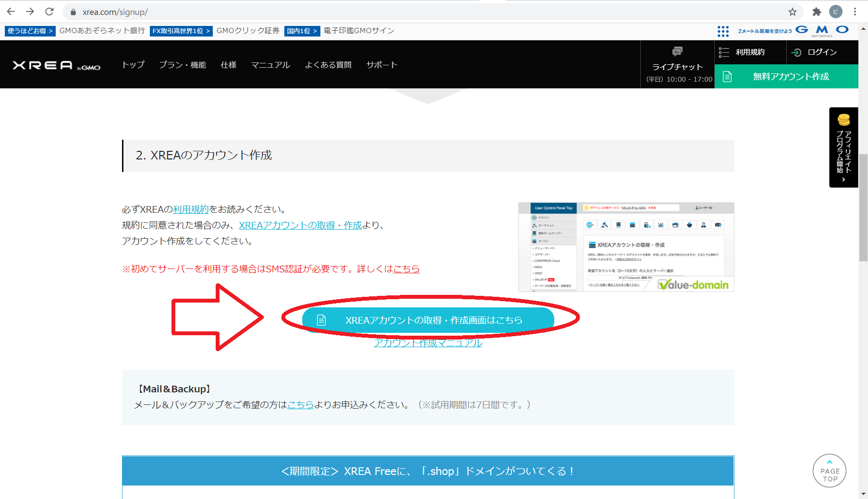Click the address bar URL

pyautogui.click(x=115, y=12)
